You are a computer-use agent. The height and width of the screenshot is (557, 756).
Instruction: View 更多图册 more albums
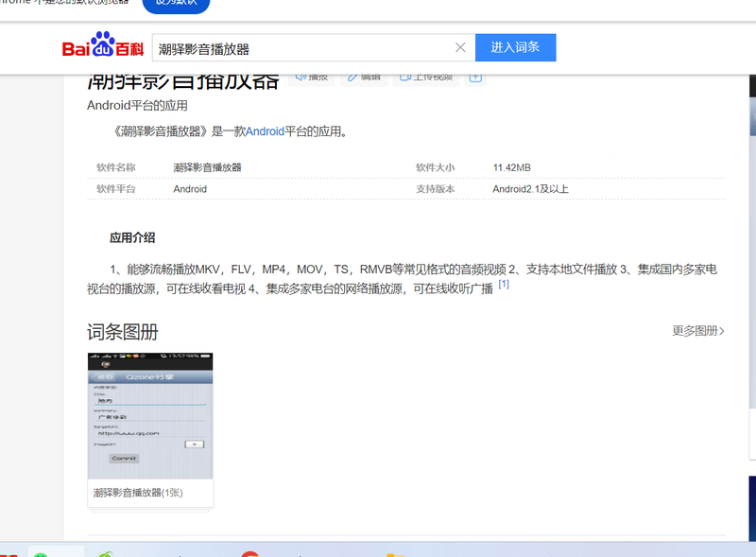point(698,331)
